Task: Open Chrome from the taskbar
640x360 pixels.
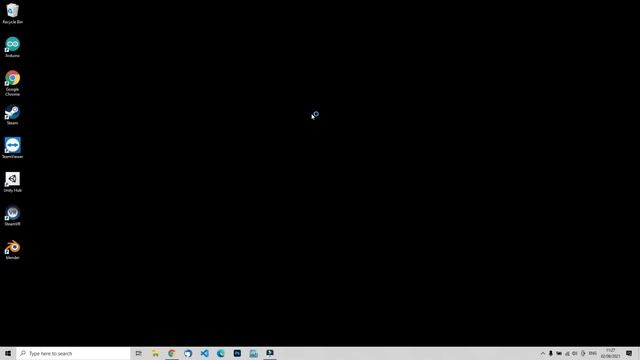Action: pyautogui.click(x=171, y=353)
